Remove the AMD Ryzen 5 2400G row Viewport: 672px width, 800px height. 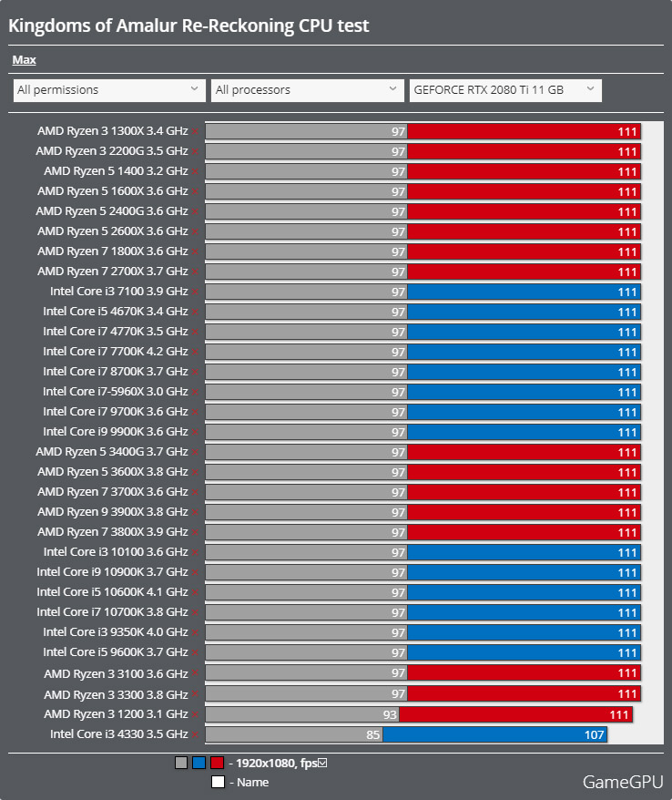click(x=195, y=211)
